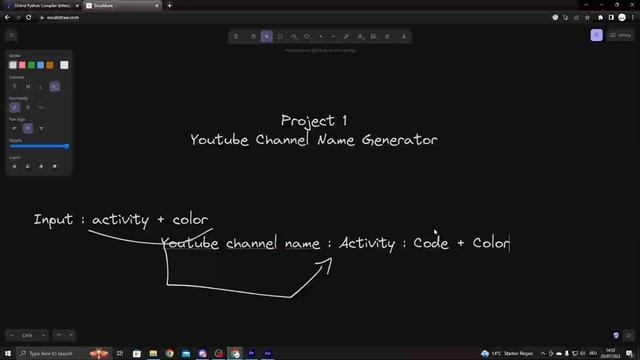Viewport: 640px width, 360px height.
Task: Align text to the center
Action: coord(28,129)
